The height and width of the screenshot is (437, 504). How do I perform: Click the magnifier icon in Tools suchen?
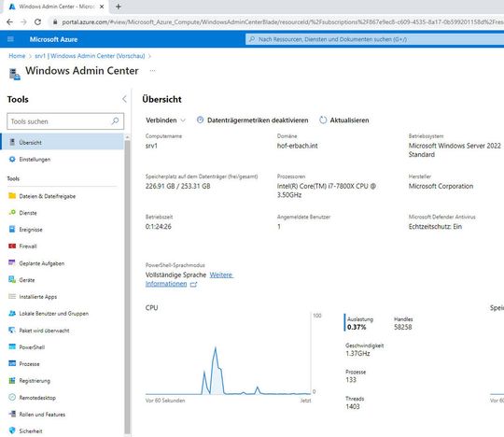[115, 121]
